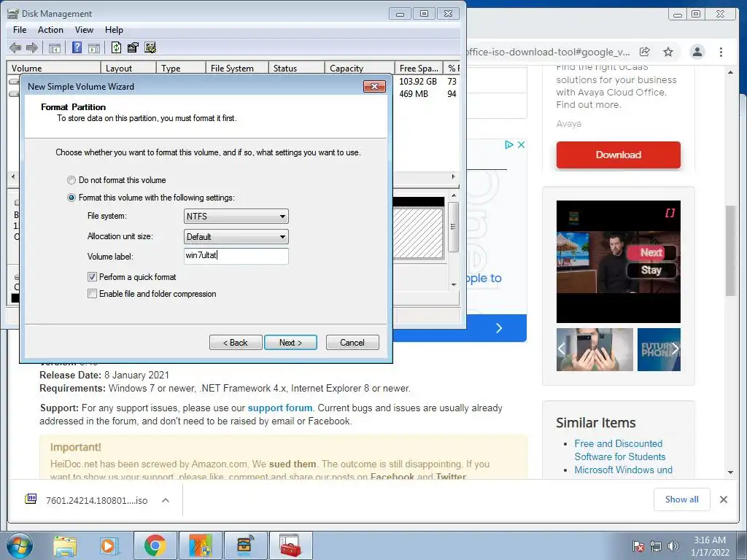Image resolution: width=747 pixels, height=560 pixels.
Task: Open the Action menu
Action: coord(50,29)
